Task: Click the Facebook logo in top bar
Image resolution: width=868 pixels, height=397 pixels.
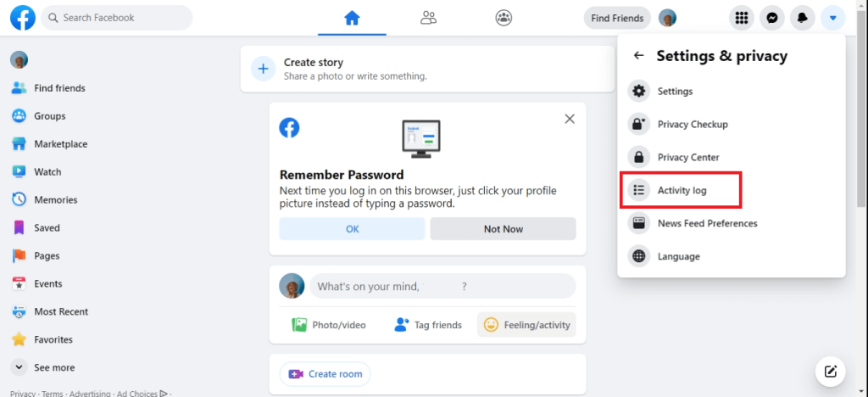Action: 23,18
